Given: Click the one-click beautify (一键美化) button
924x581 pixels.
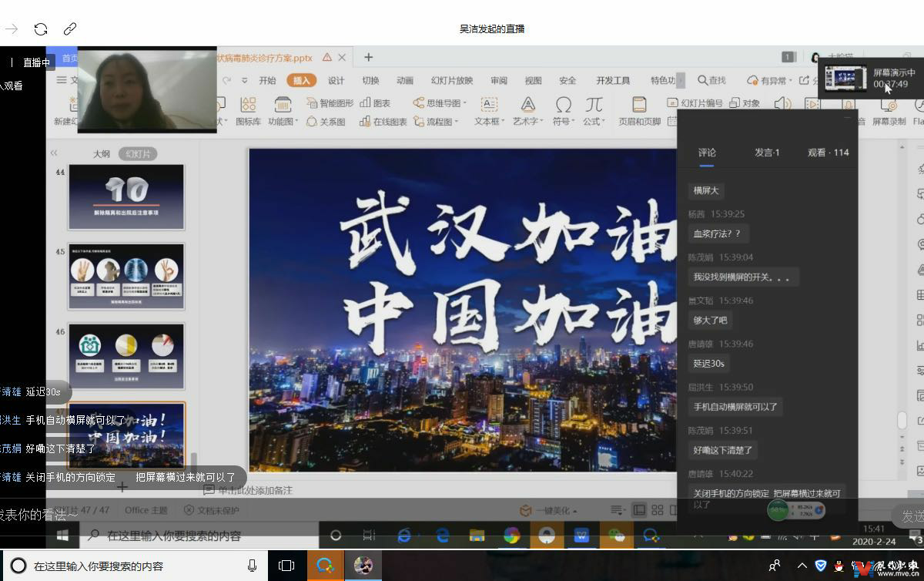Looking at the screenshot, I should point(548,510).
